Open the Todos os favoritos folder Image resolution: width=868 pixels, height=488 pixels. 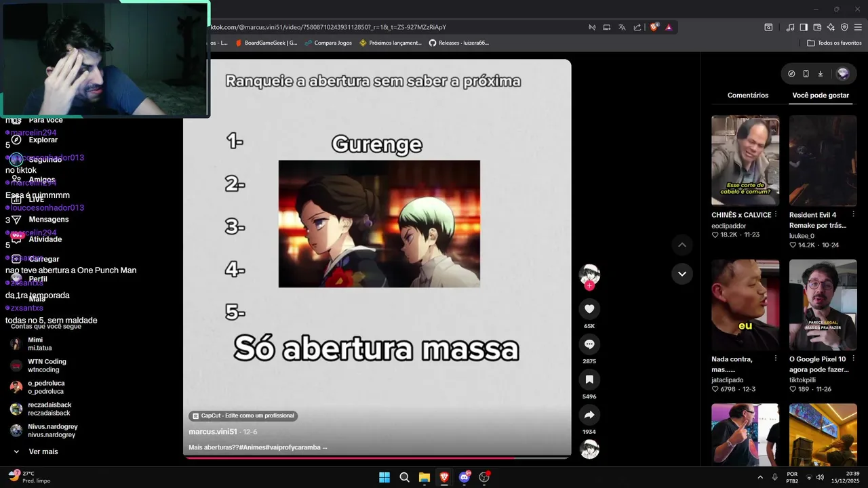tap(834, 43)
